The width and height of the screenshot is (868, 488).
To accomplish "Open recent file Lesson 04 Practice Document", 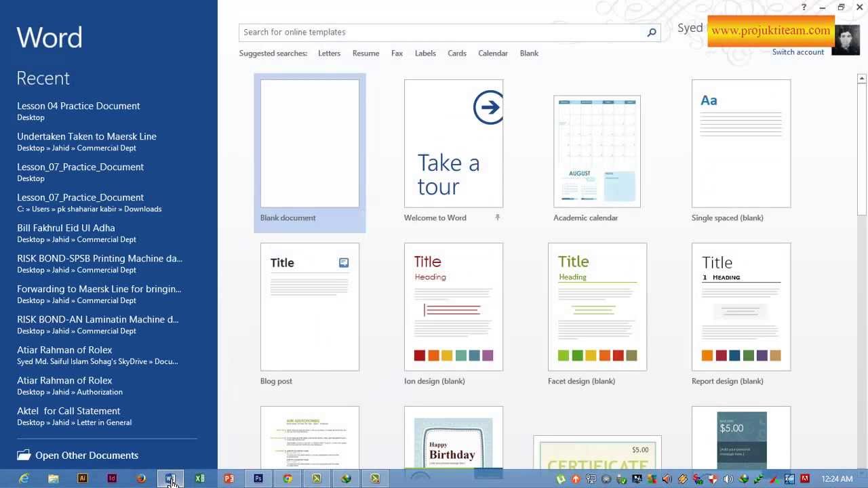I will tap(79, 106).
